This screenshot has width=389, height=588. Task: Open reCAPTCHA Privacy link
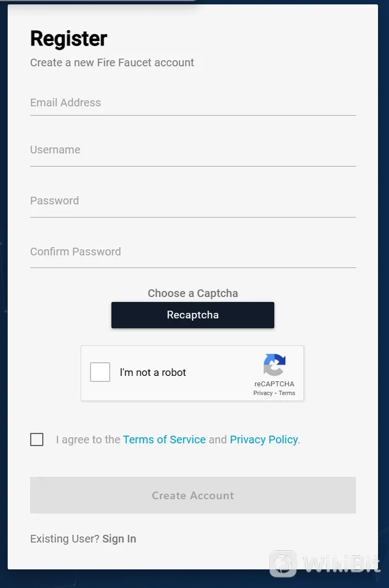coord(263,392)
